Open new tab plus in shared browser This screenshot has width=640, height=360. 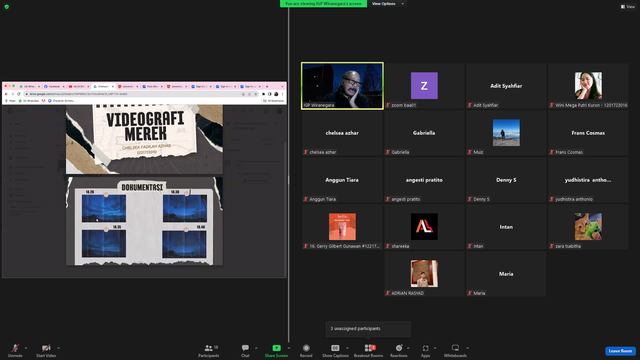[267, 87]
